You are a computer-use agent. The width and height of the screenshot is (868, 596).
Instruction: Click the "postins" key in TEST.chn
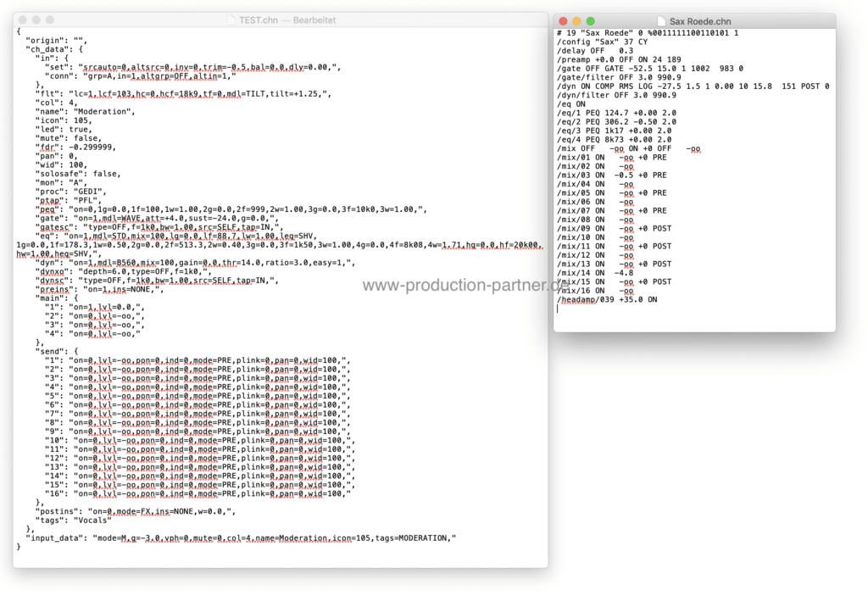coord(58,510)
